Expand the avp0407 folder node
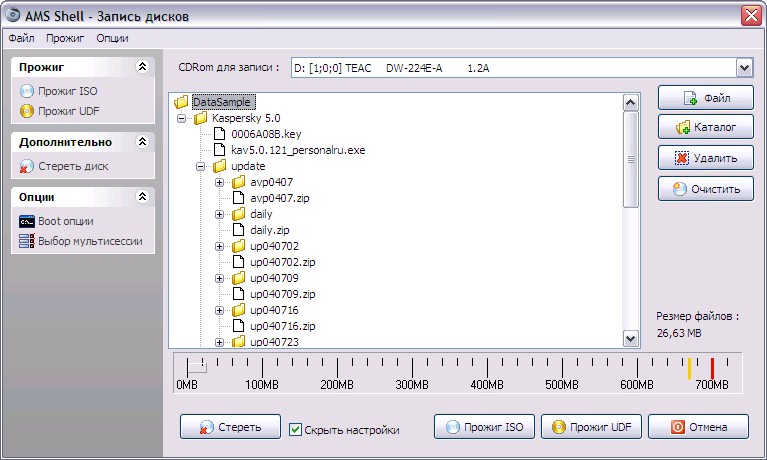767x460 pixels. click(220, 183)
